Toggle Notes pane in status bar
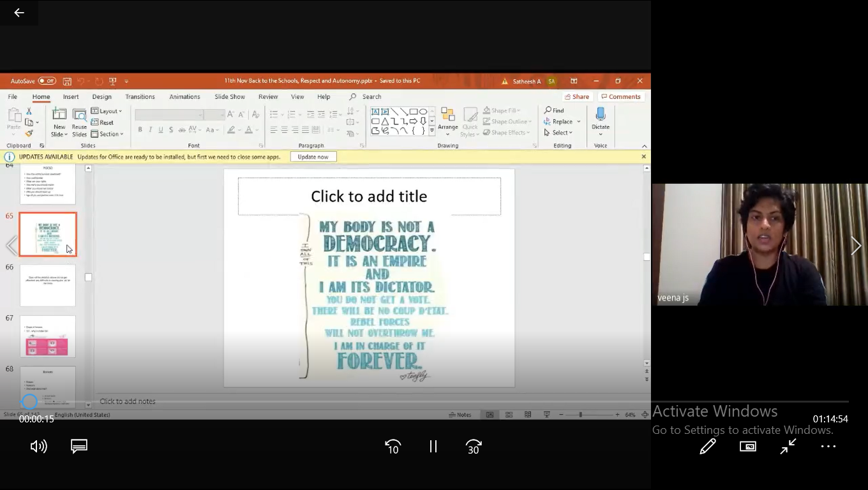 [460, 415]
